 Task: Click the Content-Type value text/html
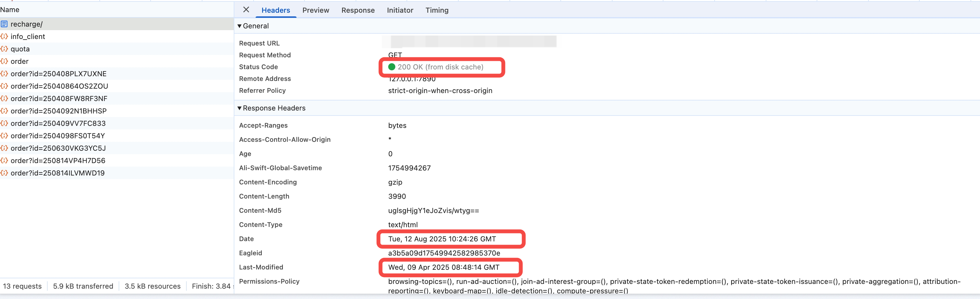click(x=403, y=225)
